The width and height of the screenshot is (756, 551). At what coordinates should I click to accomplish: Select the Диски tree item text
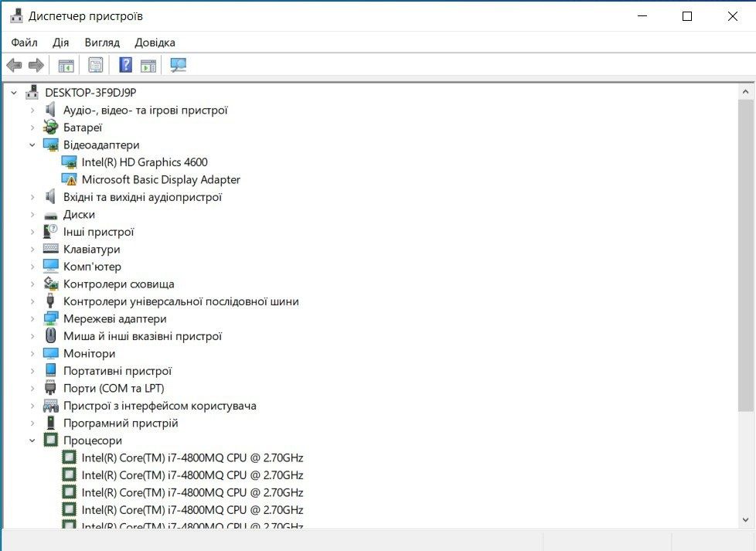pos(79,215)
